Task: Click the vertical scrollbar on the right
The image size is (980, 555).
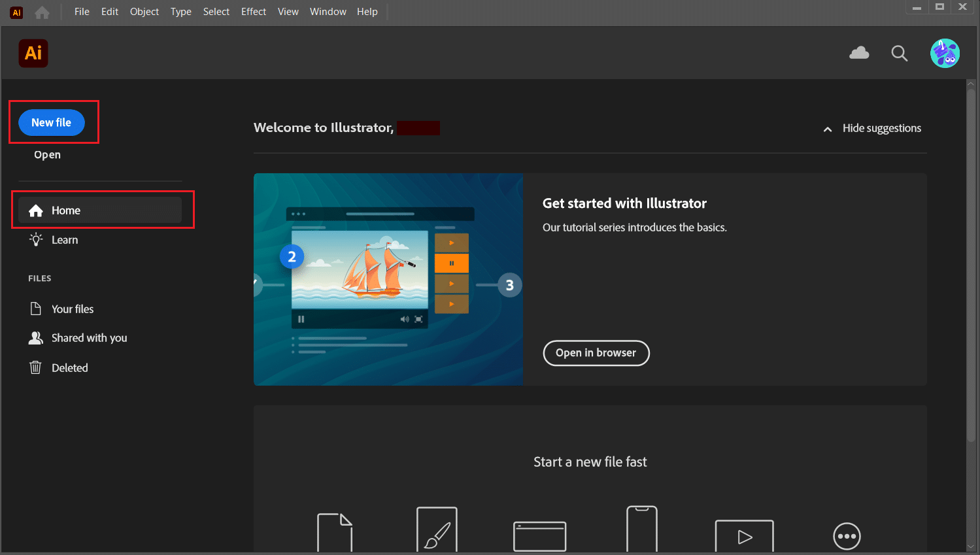Action: [x=971, y=264]
